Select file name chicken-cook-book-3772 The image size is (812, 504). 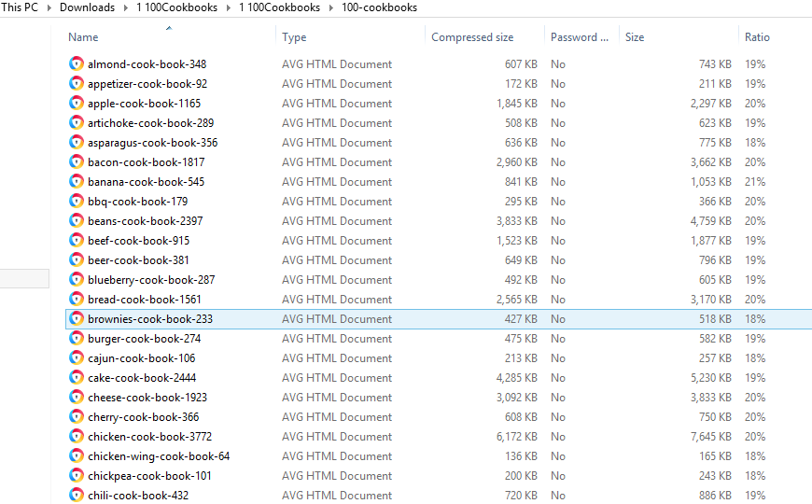click(149, 437)
